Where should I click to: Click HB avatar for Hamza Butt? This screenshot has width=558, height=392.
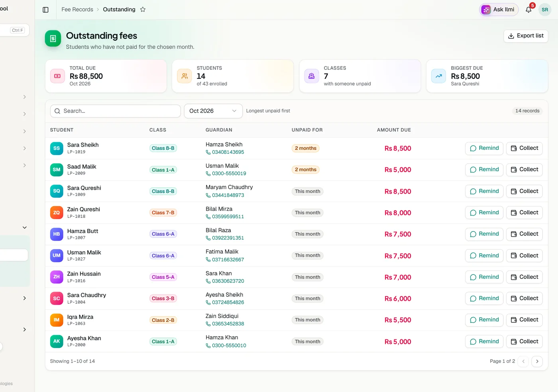click(x=57, y=234)
